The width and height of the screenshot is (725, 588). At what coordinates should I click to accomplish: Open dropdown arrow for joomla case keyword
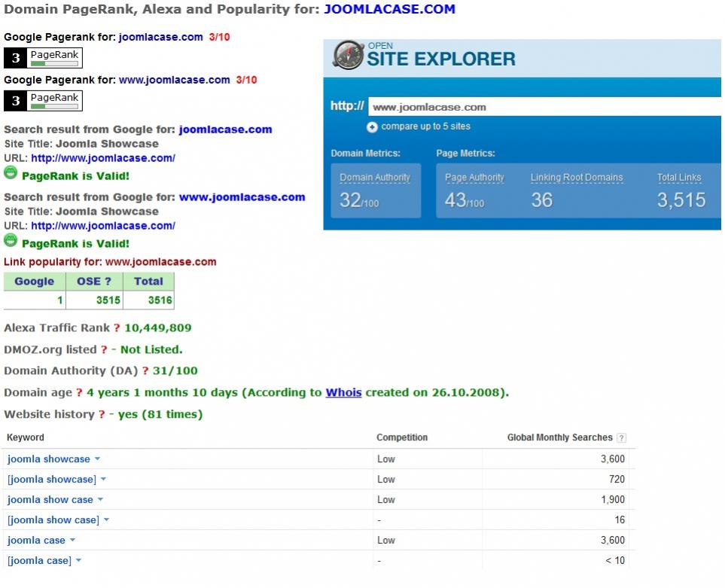(72, 541)
